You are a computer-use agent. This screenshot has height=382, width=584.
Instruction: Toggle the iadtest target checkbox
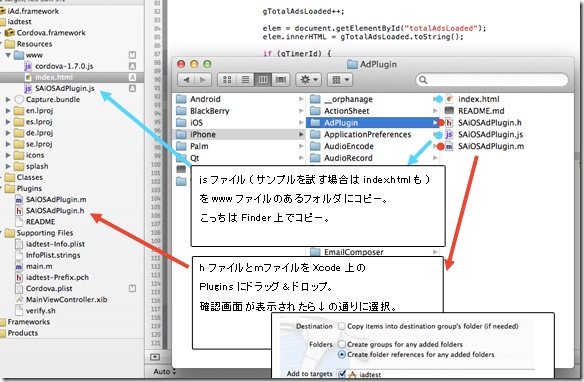click(x=342, y=374)
